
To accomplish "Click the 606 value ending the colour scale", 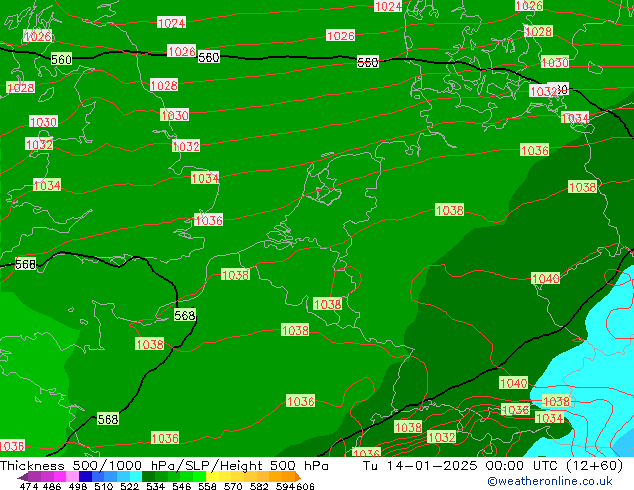I will click(305, 486).
